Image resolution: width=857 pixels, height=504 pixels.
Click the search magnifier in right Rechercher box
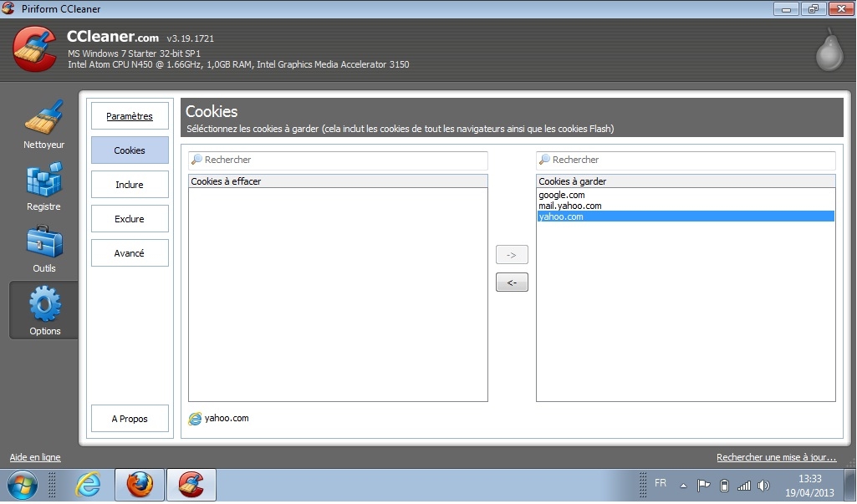click(x=544, y=160)
